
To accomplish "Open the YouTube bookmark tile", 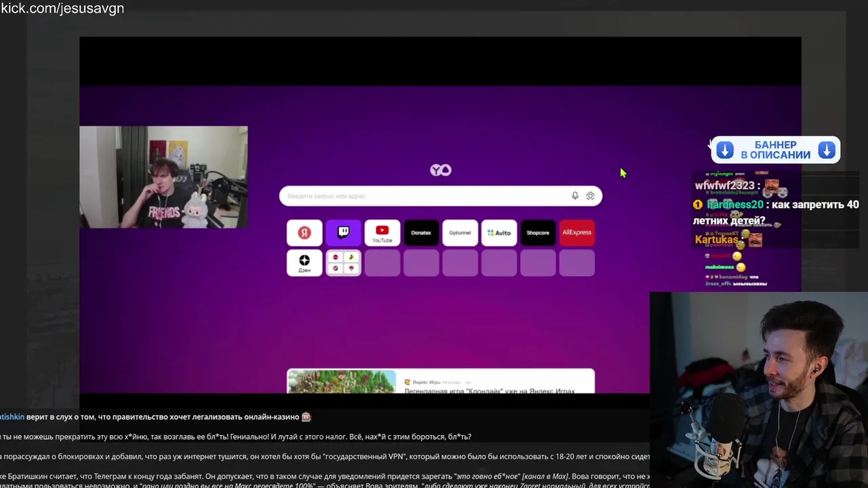I will pos(382,232).
